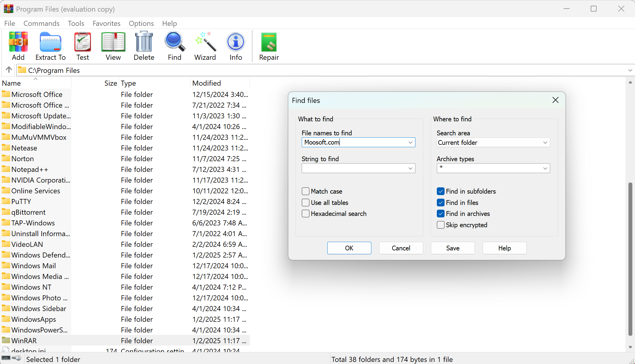Enable the Match case checkbox
Screen dimensions: 635x364
[306, 191]
